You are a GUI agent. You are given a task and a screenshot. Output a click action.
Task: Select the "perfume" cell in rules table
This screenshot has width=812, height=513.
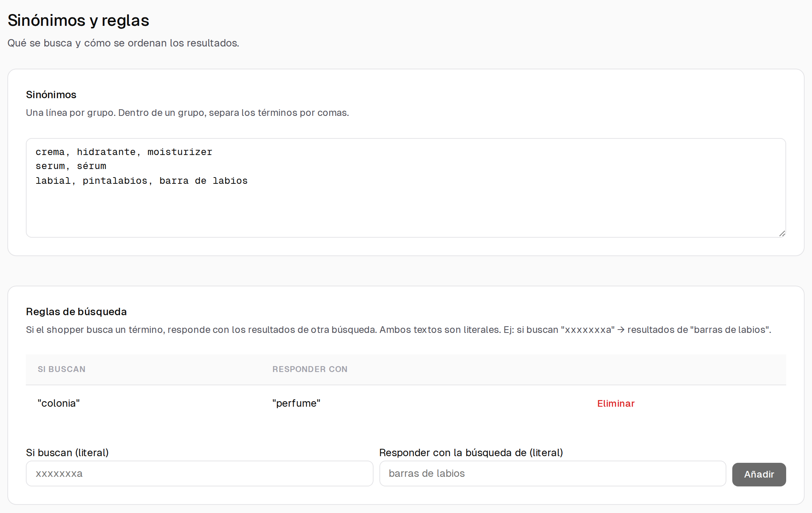point(296,403)
